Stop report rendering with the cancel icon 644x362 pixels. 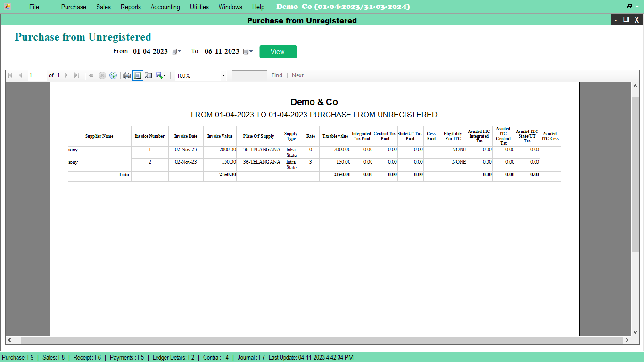tap(102, 75)
